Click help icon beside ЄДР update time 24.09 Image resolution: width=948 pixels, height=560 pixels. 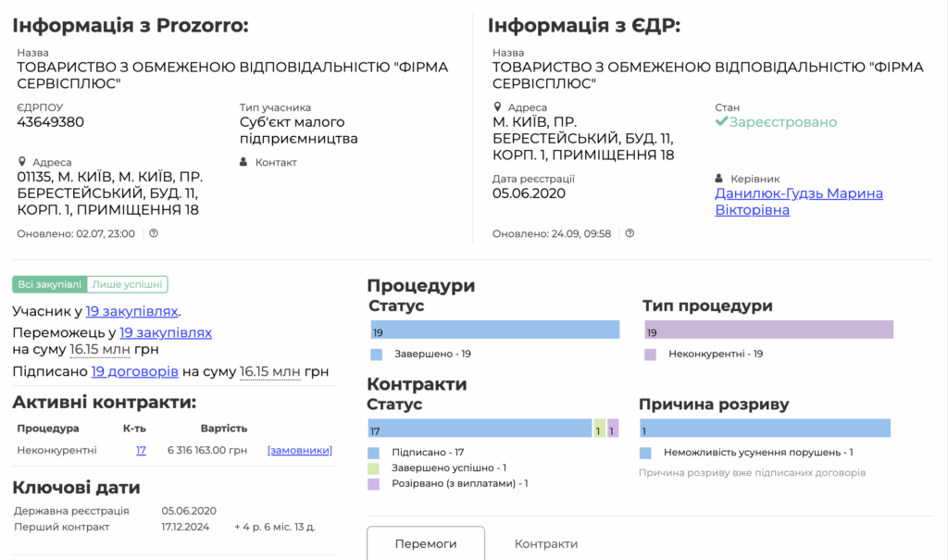pyautogui.click(x=630, y=233)
